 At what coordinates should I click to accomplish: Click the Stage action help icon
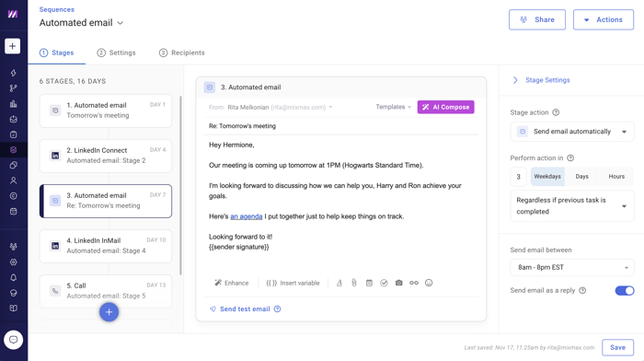[556, 112]
